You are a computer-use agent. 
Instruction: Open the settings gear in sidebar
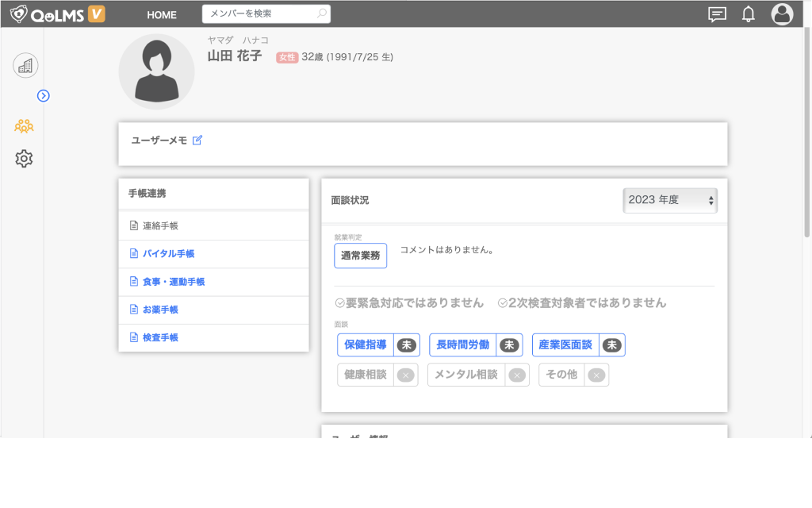[24, 159]
